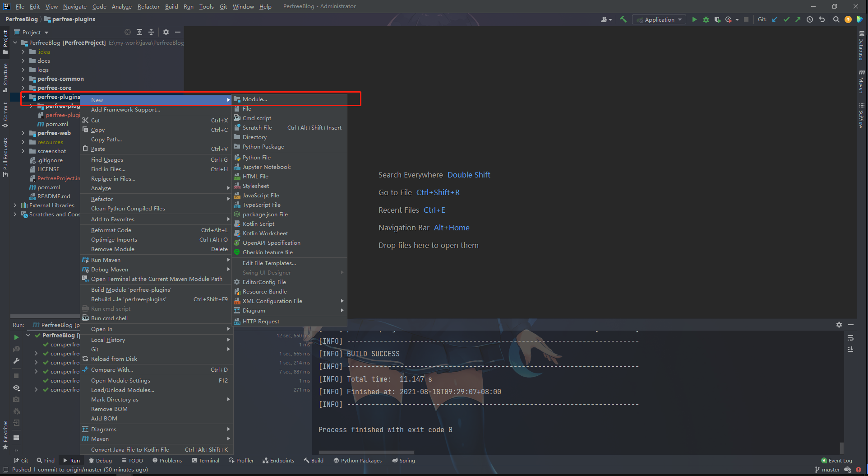
Task: Open the Project view dropdown in panel header
Action: point(31,32)
